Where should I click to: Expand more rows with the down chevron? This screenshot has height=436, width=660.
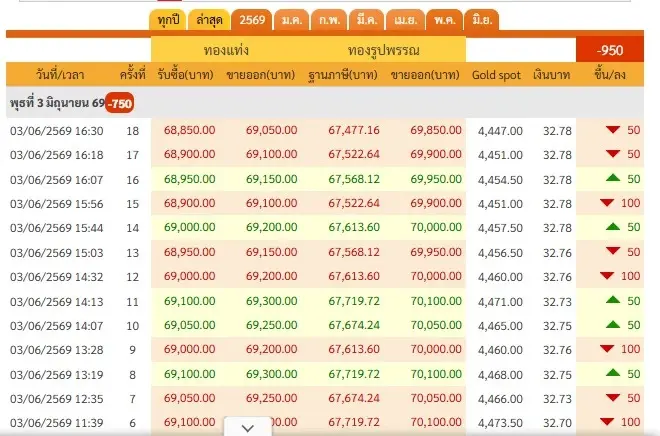(x=248, y=428)
